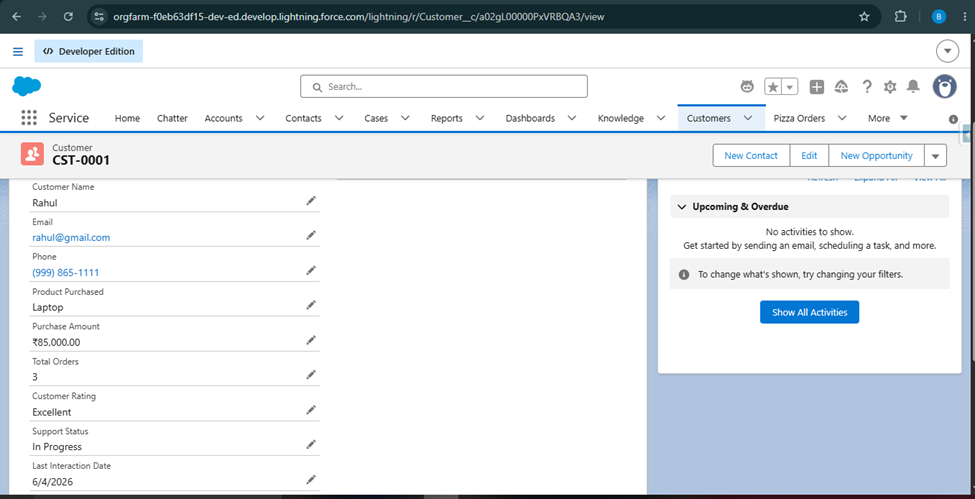Click the info icon in filter message

click(x=684, y=274)
